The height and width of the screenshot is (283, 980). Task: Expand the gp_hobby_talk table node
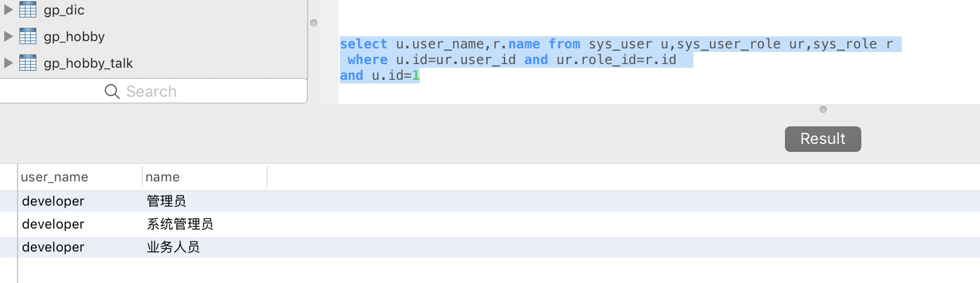(x=8, y=63)
